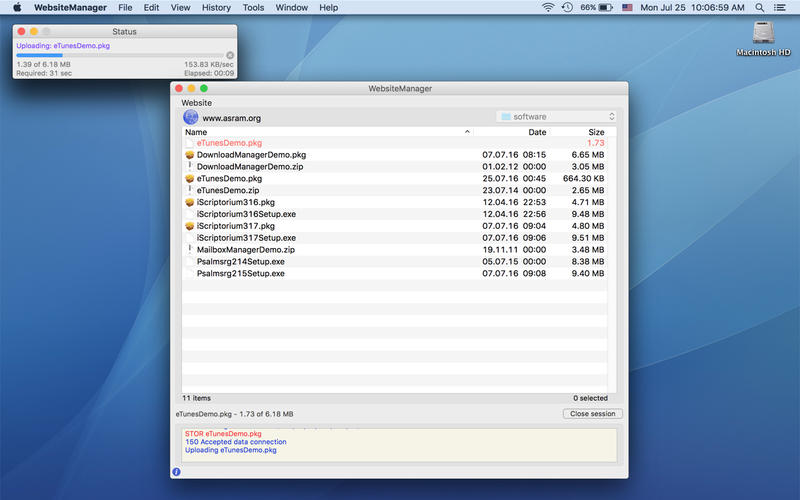The height and width of the screenshot is (500, 800).
Task: Open the Time Machine menu bar icon
Action: coord(567,8)
